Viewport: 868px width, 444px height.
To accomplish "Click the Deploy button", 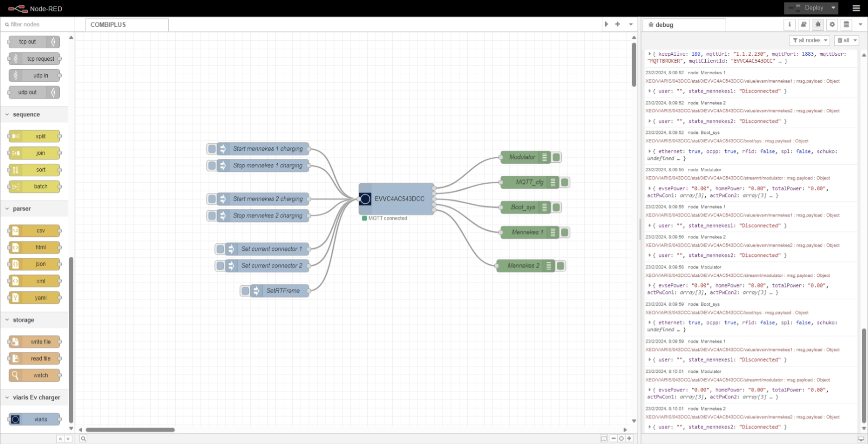I will (806, 8).
